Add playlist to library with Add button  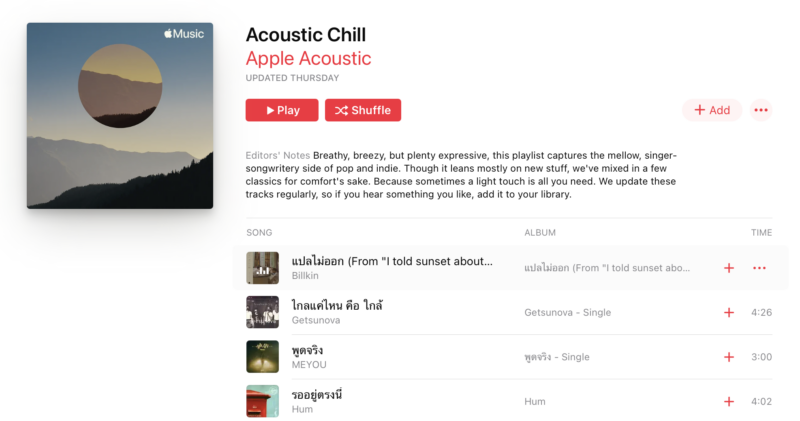(712, 110)
